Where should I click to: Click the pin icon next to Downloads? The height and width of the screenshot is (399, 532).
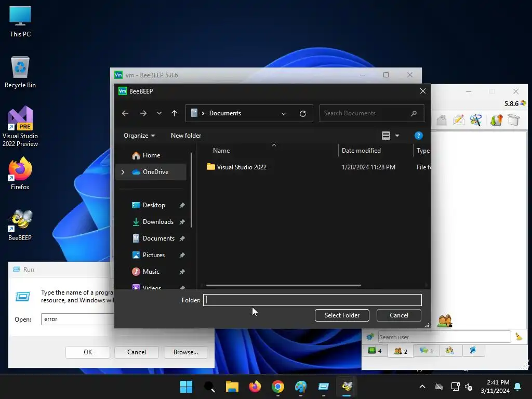(182, 222)
